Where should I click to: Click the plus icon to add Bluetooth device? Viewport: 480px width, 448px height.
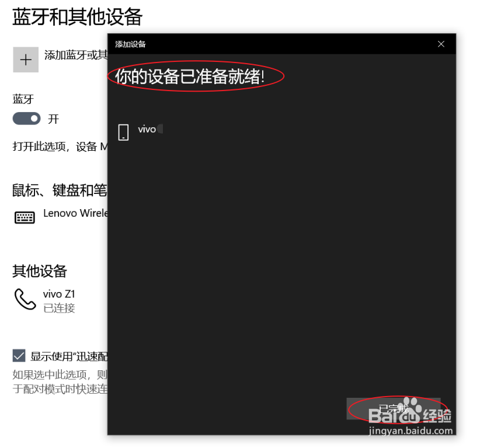pyautogui.click(x=26, y=60)
